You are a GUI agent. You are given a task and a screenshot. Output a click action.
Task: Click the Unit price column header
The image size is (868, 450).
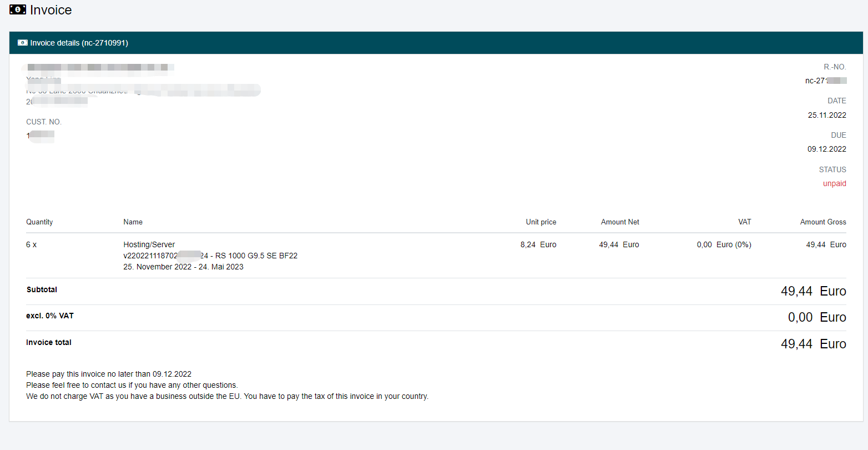click(541, 222)
